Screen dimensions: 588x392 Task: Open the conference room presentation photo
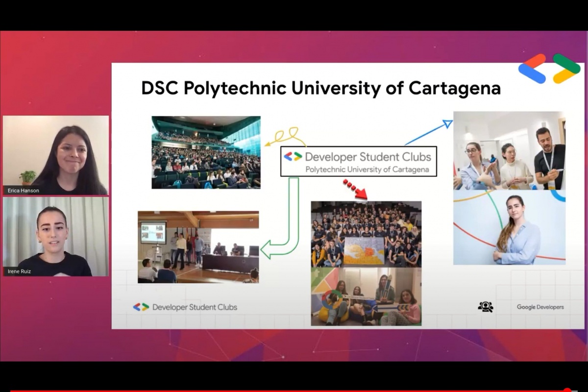pos(198,247)
